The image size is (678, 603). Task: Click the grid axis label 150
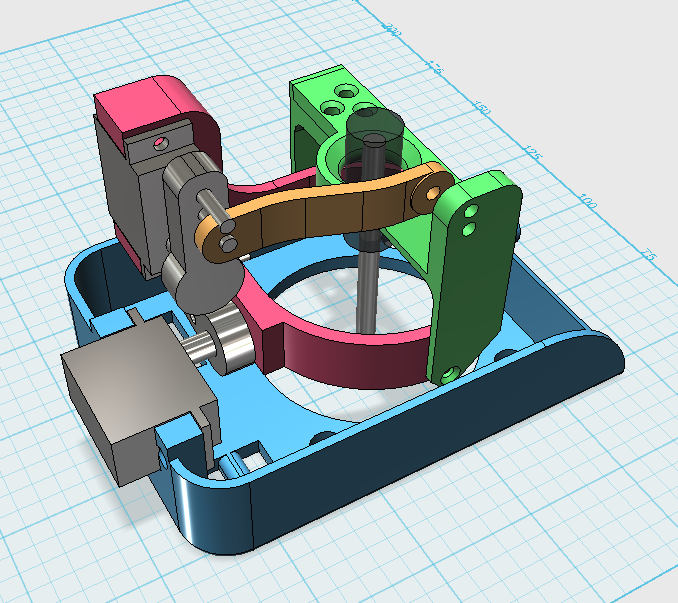coord(482,107)
